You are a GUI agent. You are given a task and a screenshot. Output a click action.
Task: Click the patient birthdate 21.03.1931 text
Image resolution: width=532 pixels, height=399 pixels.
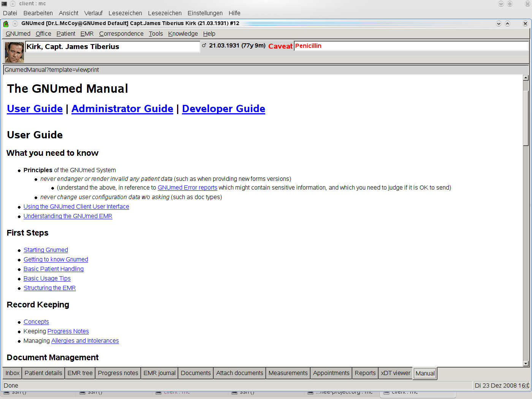[x=224, y=46]
